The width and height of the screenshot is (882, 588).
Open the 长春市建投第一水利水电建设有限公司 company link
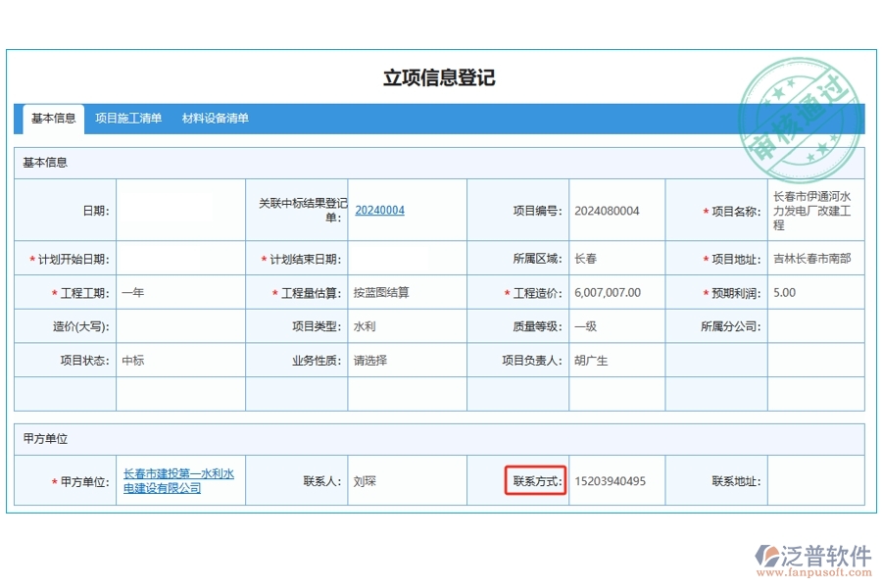[180, 479]
